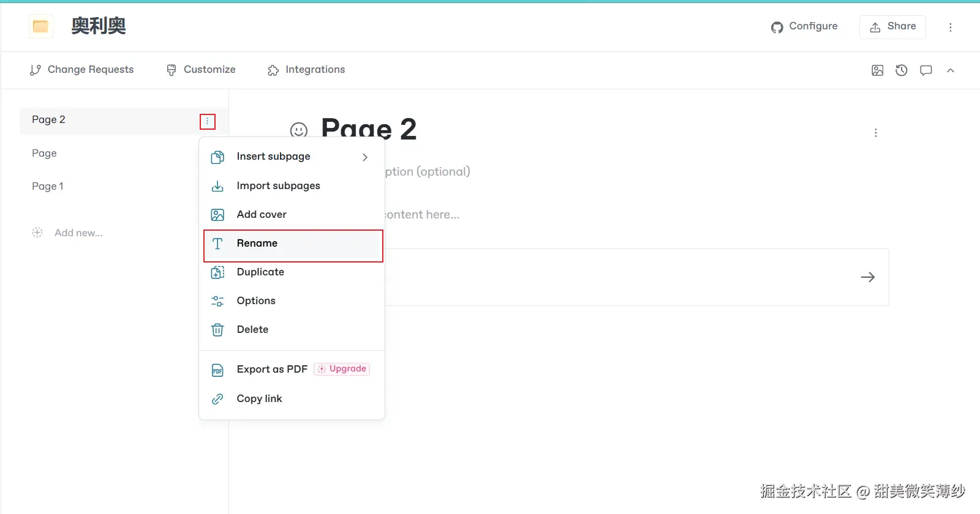The image size is (980, 514).
Task: Open Configure GitHub sync
Action: click(x=804, y=26)
